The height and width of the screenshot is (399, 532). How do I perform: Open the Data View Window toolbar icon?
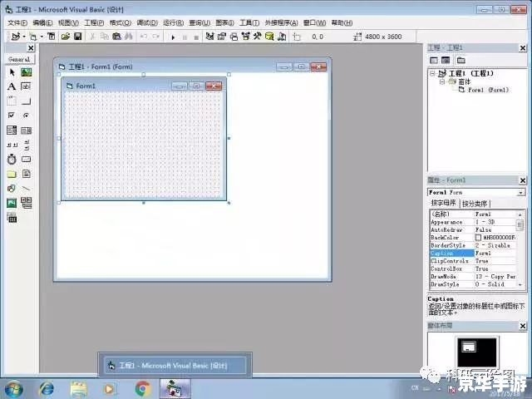click(x=269, y=36)
